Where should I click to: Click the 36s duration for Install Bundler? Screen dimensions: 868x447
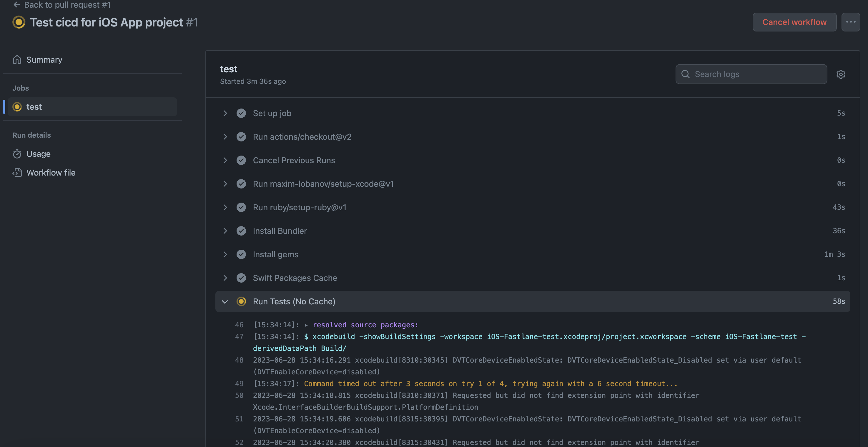[x=839, y=231]
